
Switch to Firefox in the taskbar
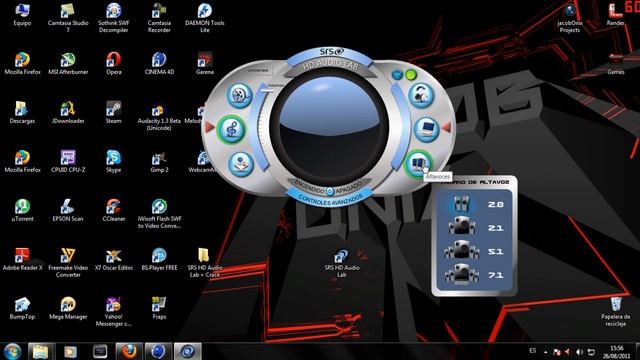[x=129, y=351]
